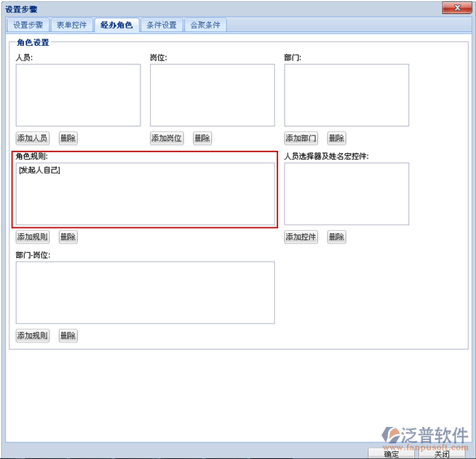Click 删除 next to 添加人员
Viewport: 476px width, 459px height.
(x=68, y=138)
